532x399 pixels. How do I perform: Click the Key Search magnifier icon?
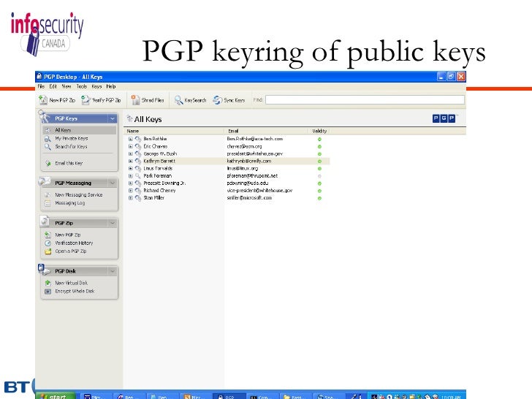pyautogui.click(x=178, y=100)
